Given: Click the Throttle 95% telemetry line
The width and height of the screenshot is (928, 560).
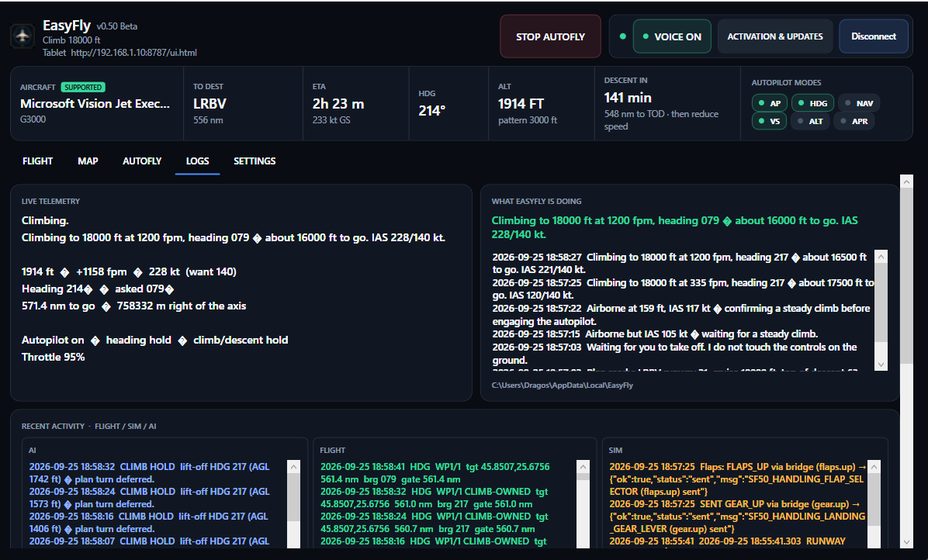Looking at the screenshot, I should pyautogui.click(x=54, y=357).
